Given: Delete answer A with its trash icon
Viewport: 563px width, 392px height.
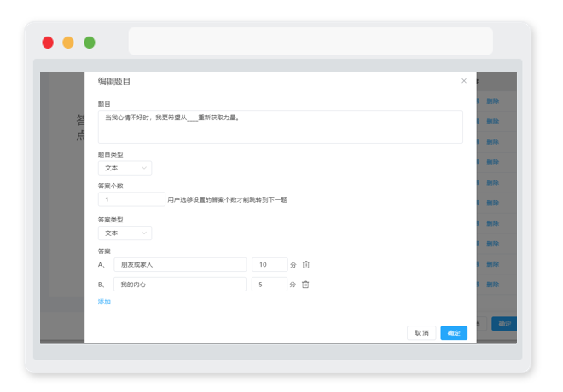Looking at the screenshot, I should (x=306, y=265).
